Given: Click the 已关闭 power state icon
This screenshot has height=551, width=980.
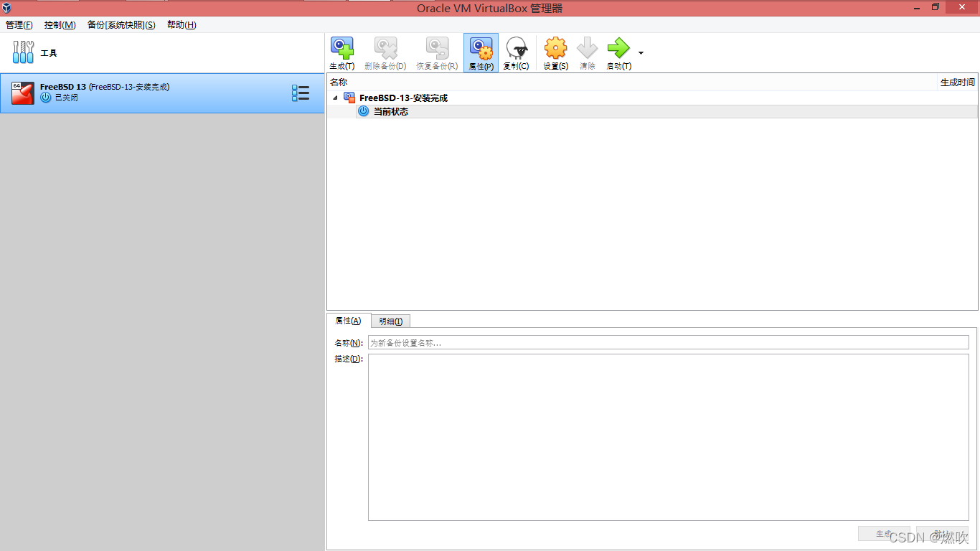Looking at the screenshot, I should point(46,98).
